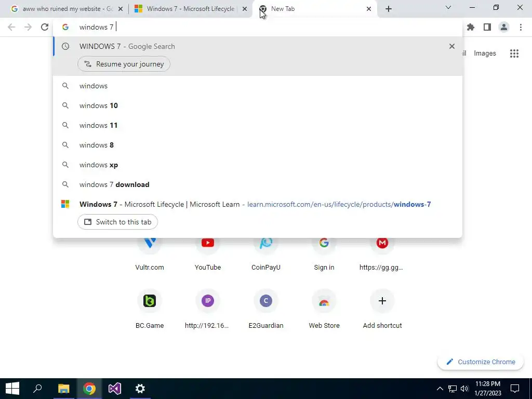
Task: Open the Web Store shortcut
Action: click(324, 309)
